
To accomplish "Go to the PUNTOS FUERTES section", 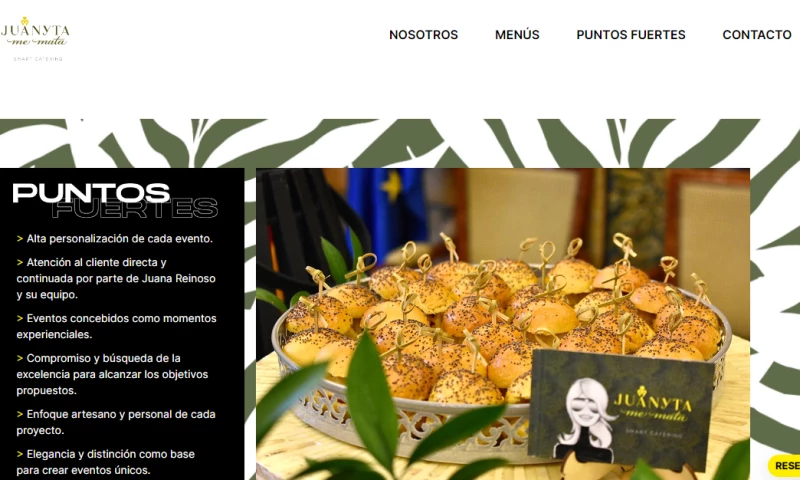I will (631, 35).
